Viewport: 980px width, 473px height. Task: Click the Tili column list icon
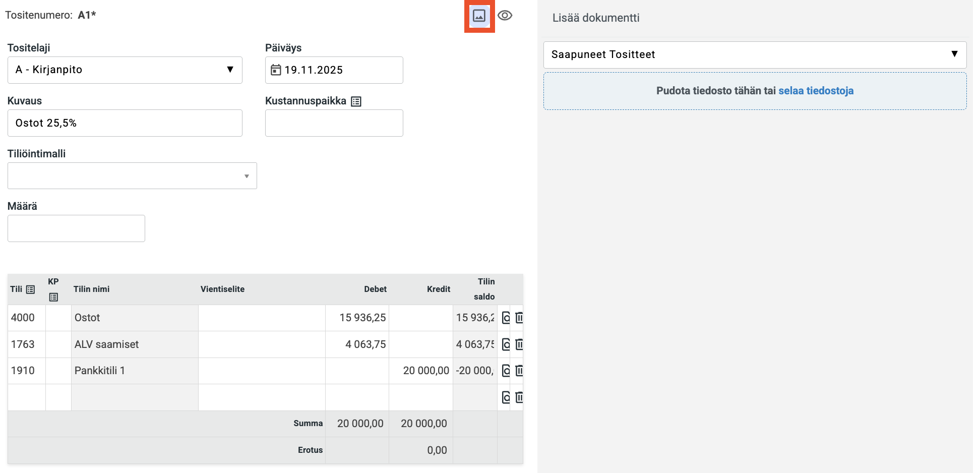[30, 289]
